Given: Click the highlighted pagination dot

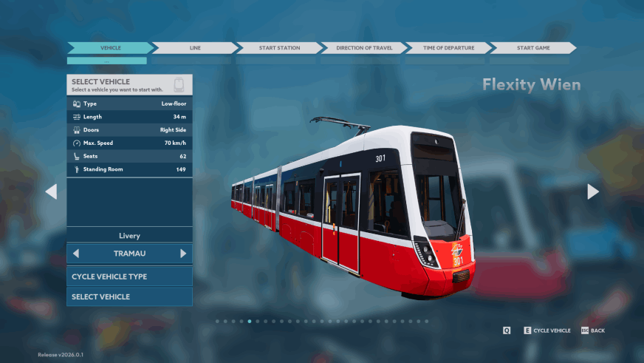Looking at the screenshot, I should (x=250, y=322).
